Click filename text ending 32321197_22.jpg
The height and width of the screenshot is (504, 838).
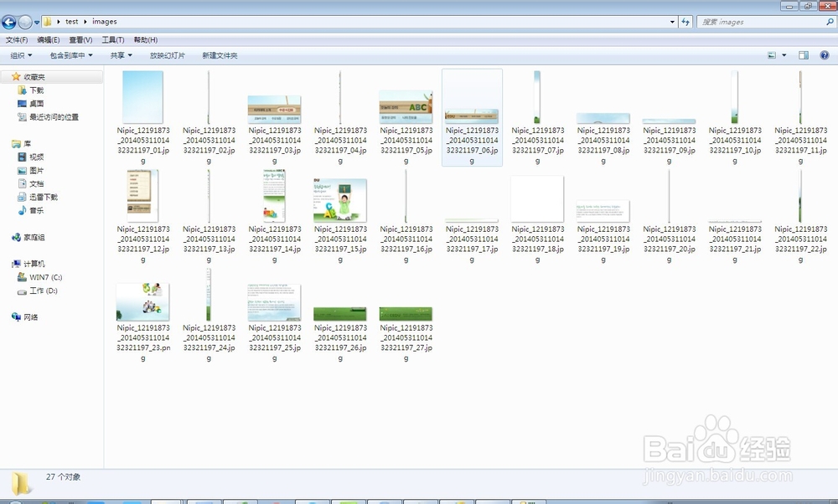click(800, 244)
